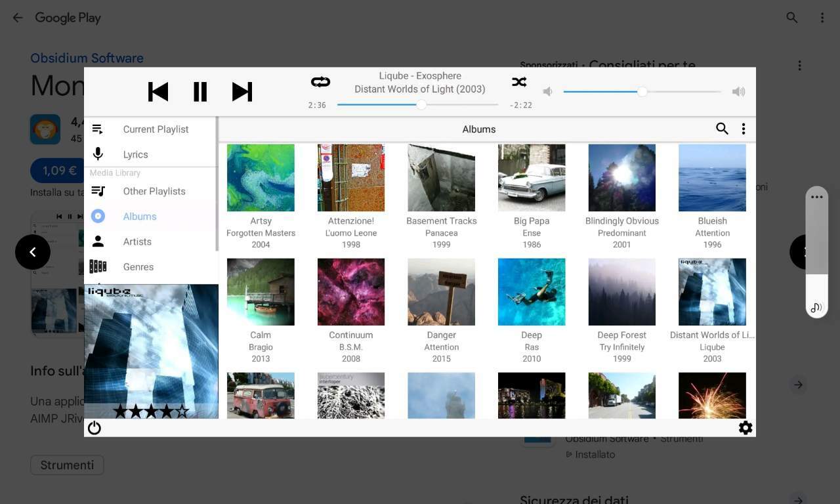Show previous screenshot in Google Play
The width and height of the screenshot is (840, 504).
click(x=33, y=252)
